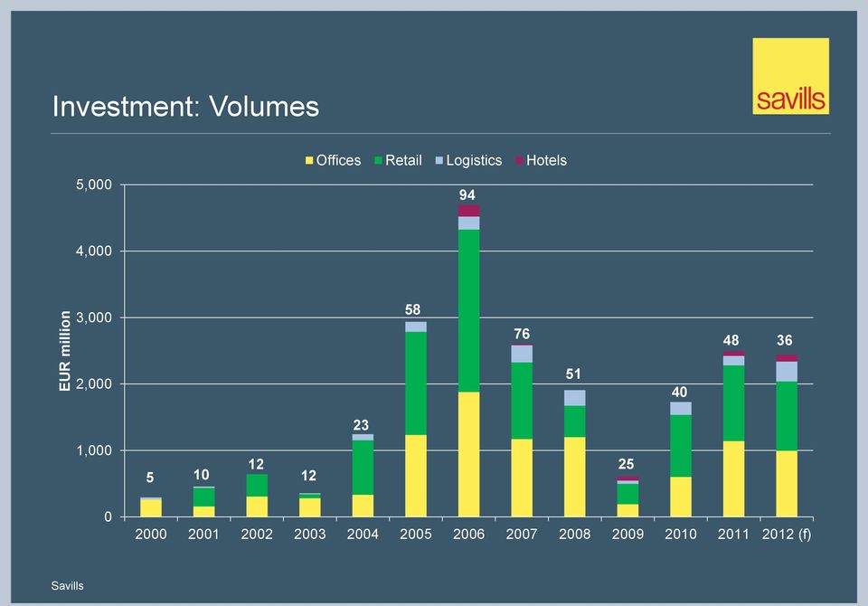Select the green Retail segment of 2010 bar
Screen dimensions: 868x606
click(680, 446)
